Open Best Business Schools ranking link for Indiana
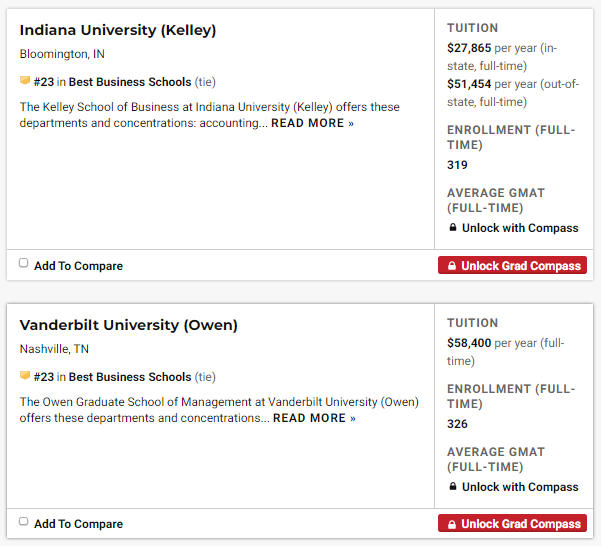This screenshot has height=546, width=601. pos(130,82)
